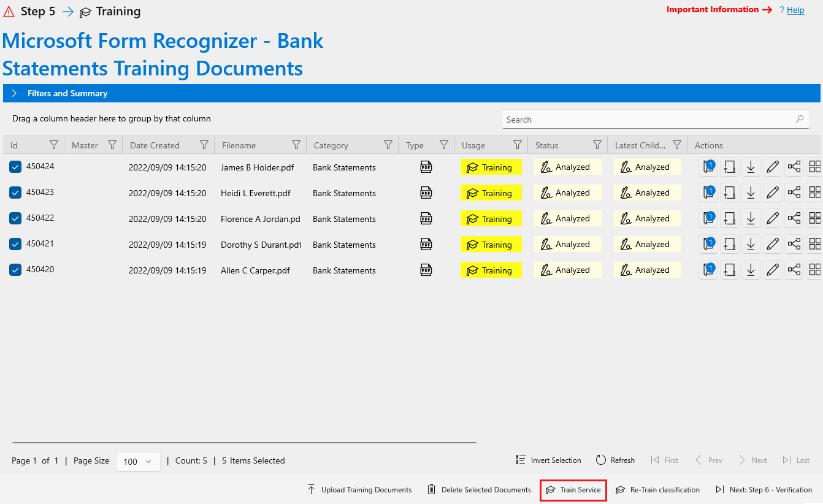The width and height of the screenshot is (823, 504).
Task: Edit Heidi L Everett.pdf with pencil icon
Action: pyautogui.click(x=773, y=193)
